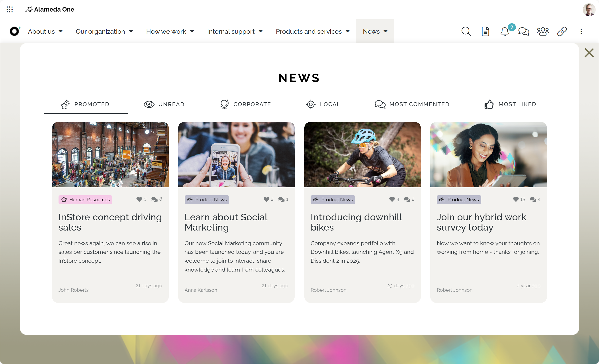
Task: Open the documents page icon
Action: [x=485, y=31]
